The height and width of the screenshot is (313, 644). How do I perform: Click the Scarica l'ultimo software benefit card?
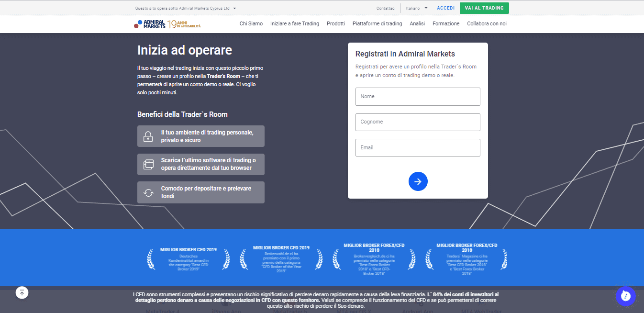click(x=201, y=164)
